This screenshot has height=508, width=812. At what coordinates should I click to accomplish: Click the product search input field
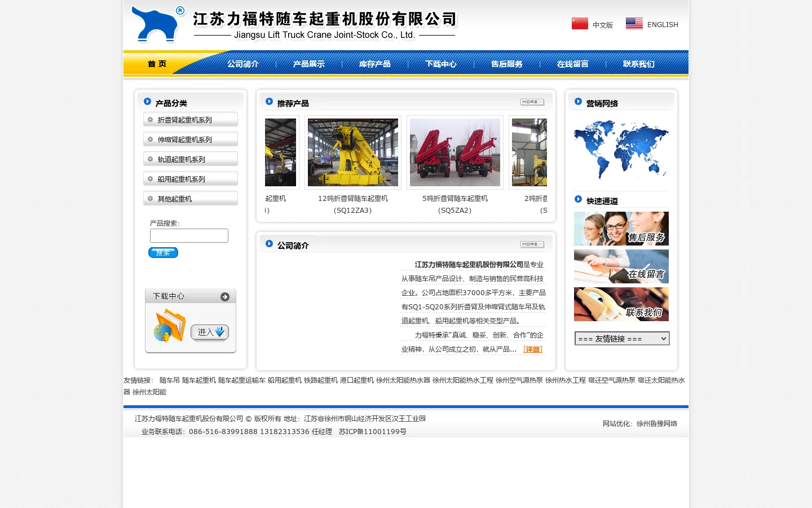(189, 235)
